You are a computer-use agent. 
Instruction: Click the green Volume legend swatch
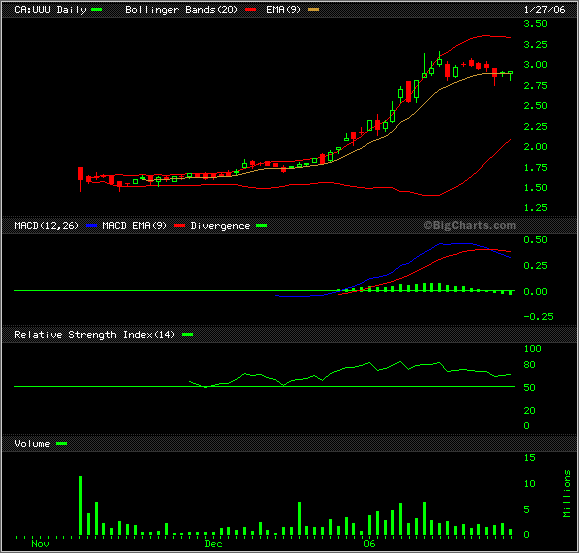pos(62,443)
